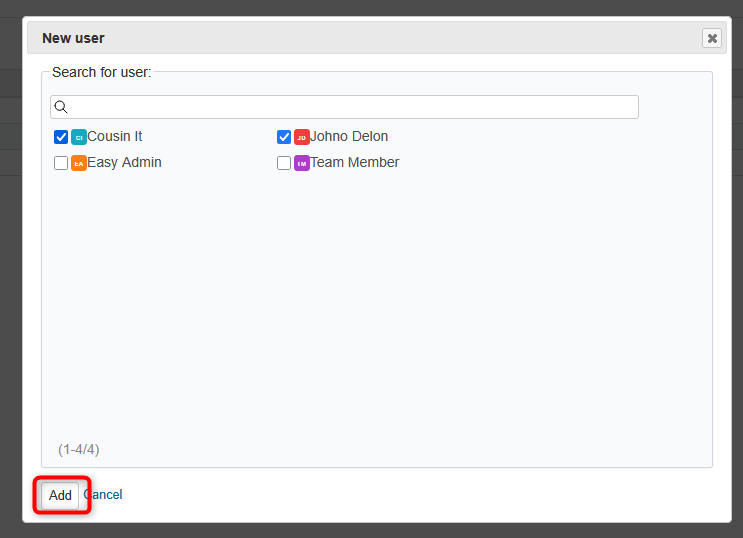Image resolution: width=743 pixels, height=538 pixels.
Task: Uncheck the Cousin It checkbox
Action: click(x=61, y=137)
